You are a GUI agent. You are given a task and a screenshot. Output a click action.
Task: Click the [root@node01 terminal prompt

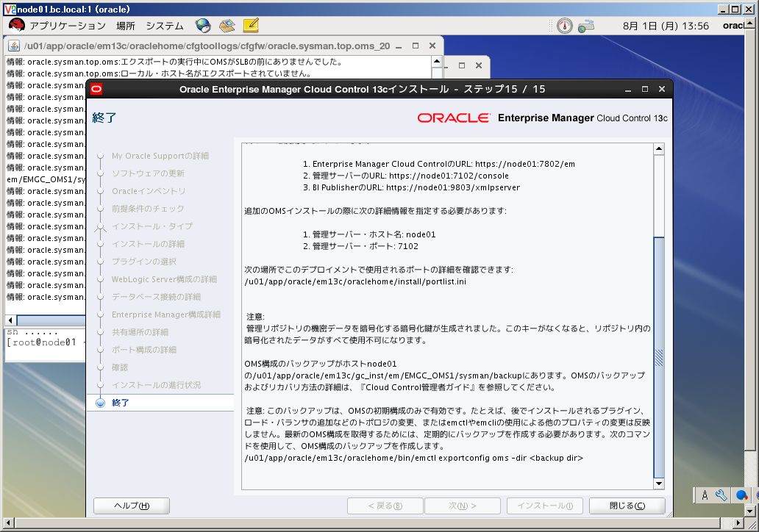click(42, 342)
